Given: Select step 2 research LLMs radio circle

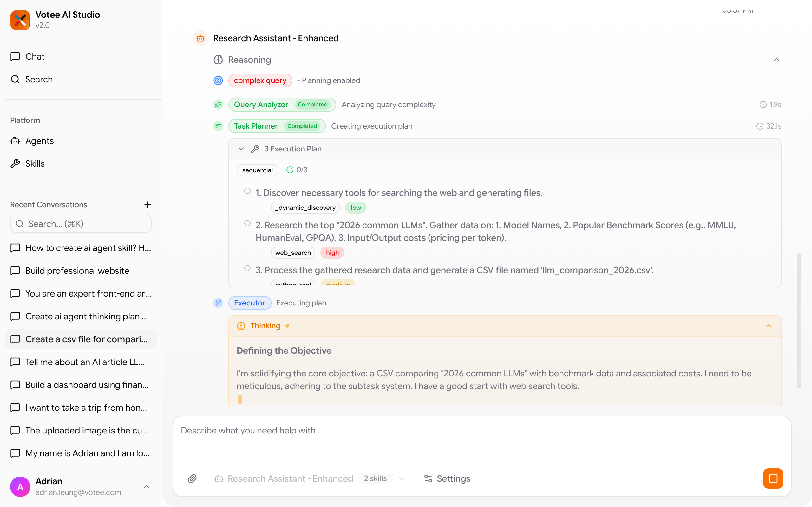Looking at the screenshot, I should point(247,223).
